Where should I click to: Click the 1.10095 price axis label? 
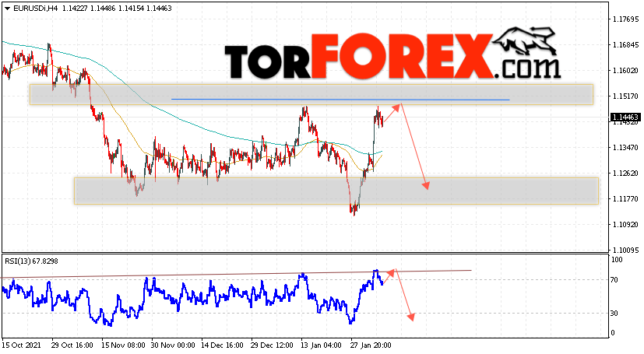[x=625, y=250]
